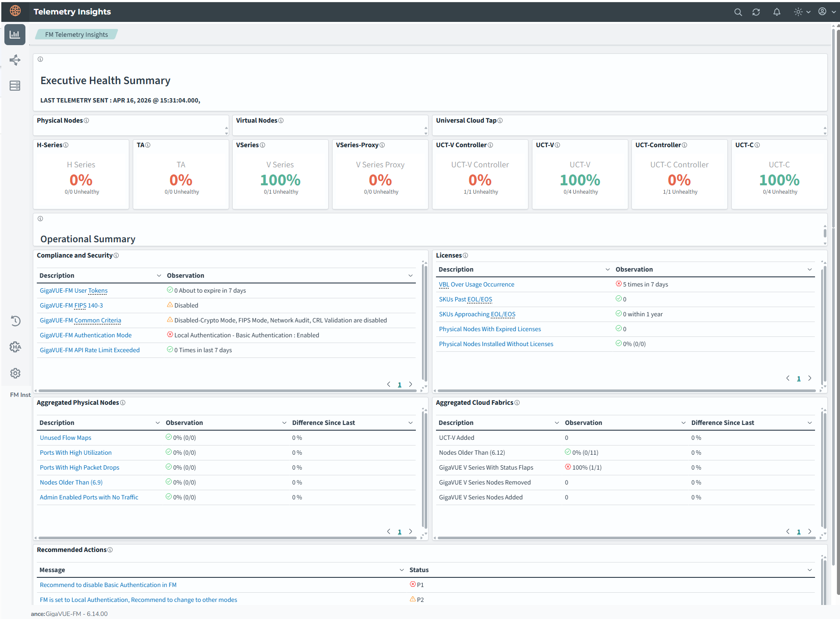Open the HA gear sidebar icon

click(15, 347)
